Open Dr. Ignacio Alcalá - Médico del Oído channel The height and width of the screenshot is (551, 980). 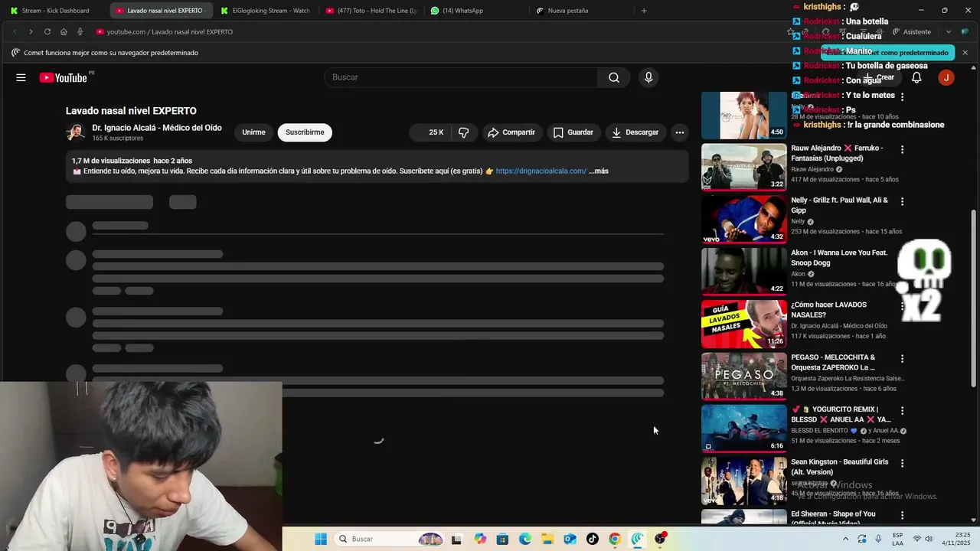(157, 128)
